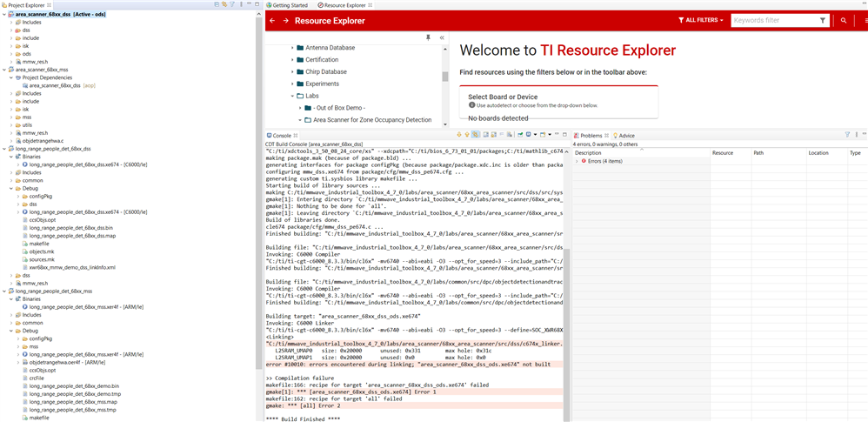Image resolution: width=868 pixels, height=422 pixels.
Task: Open objdetrangehwa.c under area_scanner_68xx_mss
Action: (x=43, y=141)
